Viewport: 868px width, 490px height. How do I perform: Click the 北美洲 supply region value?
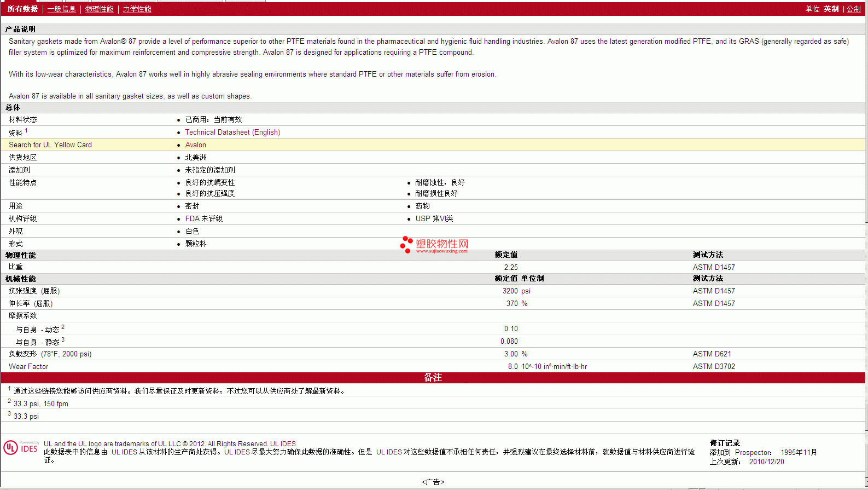tap(196, 157)
